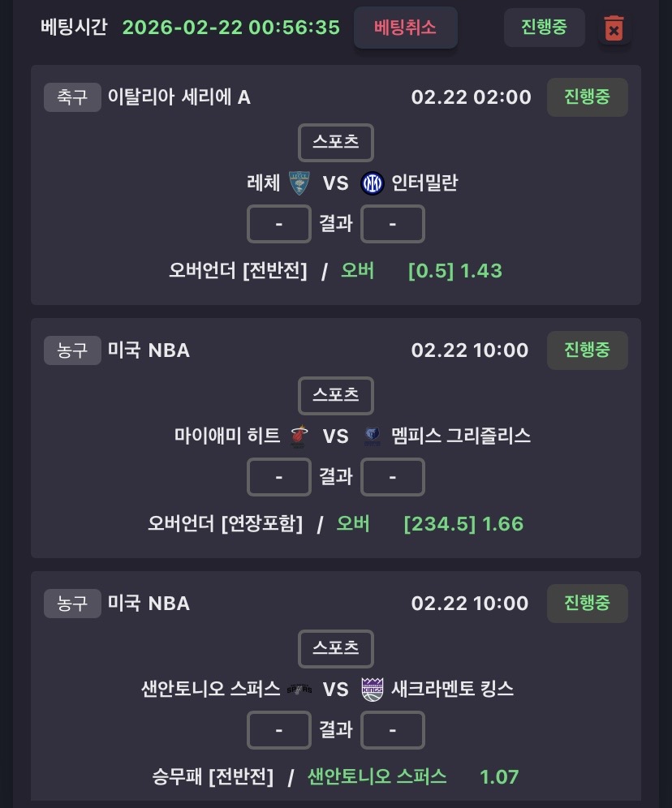Click the Memphis Grizzlies logo icon
Image resolution: width=672 pixels, height=808 pixels.
coord(372,436)
